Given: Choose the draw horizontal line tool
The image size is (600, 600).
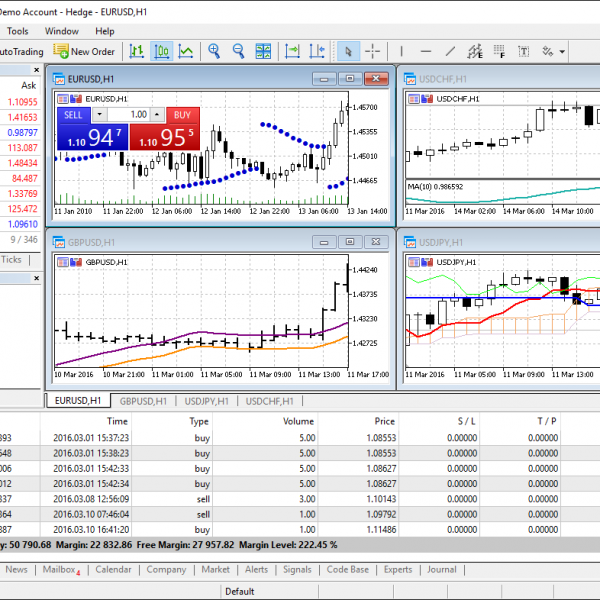Looking at the screenshot, I should [x=426, y=51].
